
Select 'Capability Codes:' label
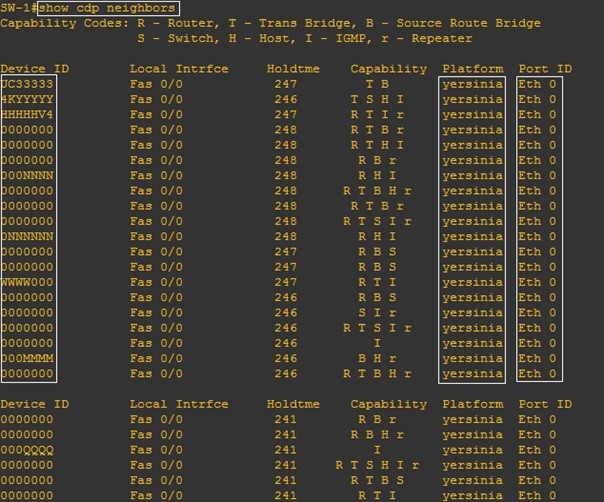tap(65, 24)
